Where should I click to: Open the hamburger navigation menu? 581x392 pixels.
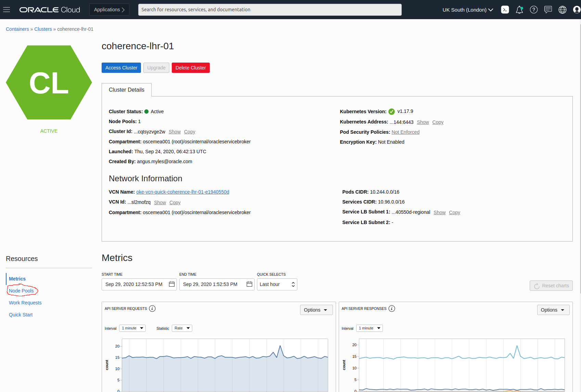(7, 10)
